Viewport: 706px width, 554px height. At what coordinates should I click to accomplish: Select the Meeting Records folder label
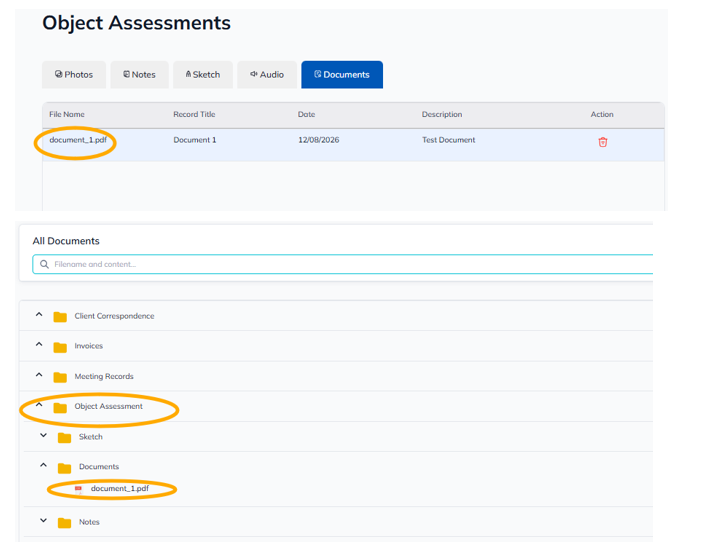click(104, 376)
